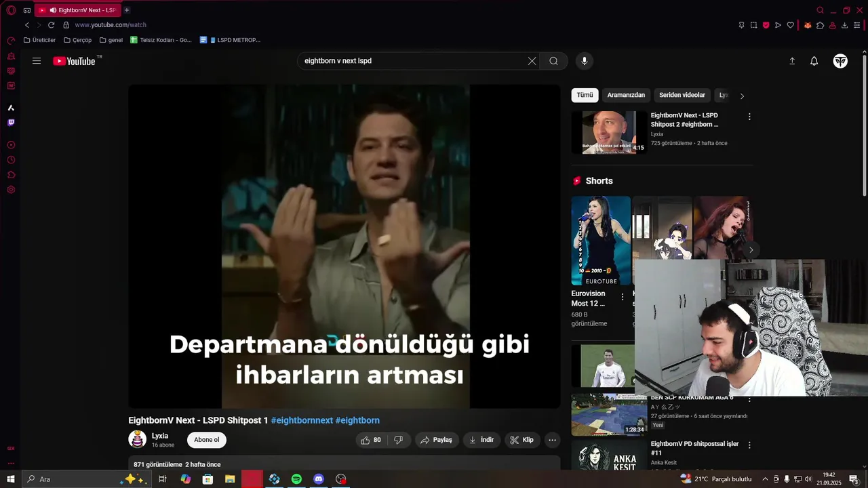Screen dimensions: 868x488
Task: Open the genel bookmarks folder
Action: pyautogui.click(x=111, y=40)
